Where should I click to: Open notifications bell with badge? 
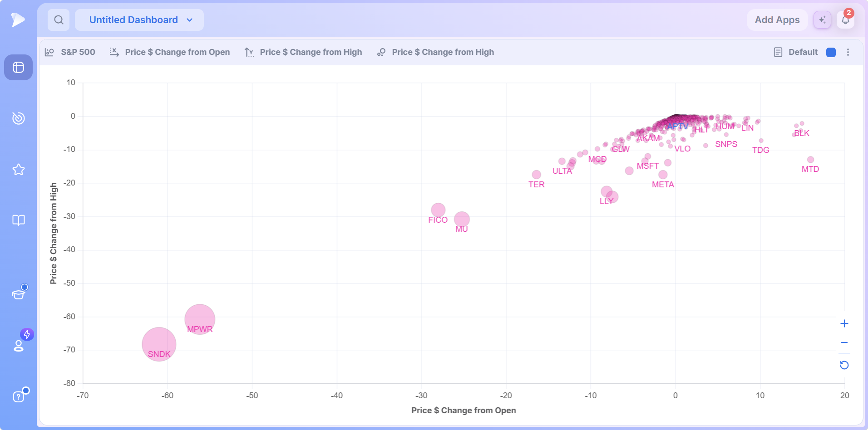click(845, 20)
